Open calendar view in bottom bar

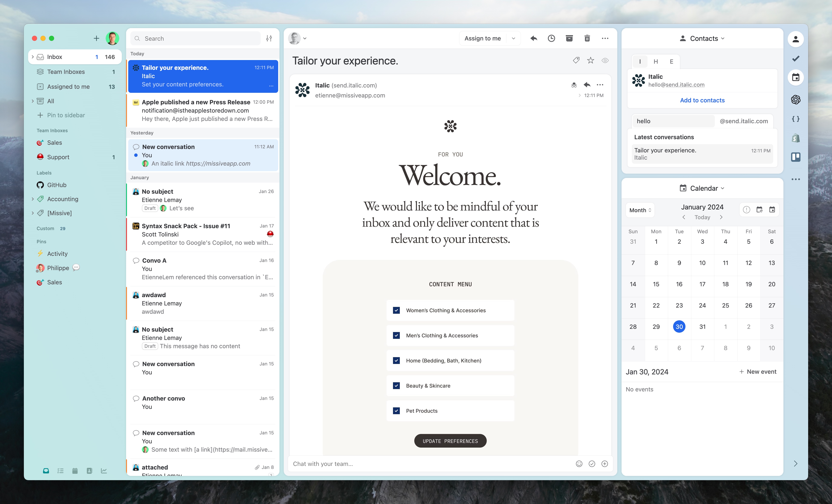tap(75, 471)
